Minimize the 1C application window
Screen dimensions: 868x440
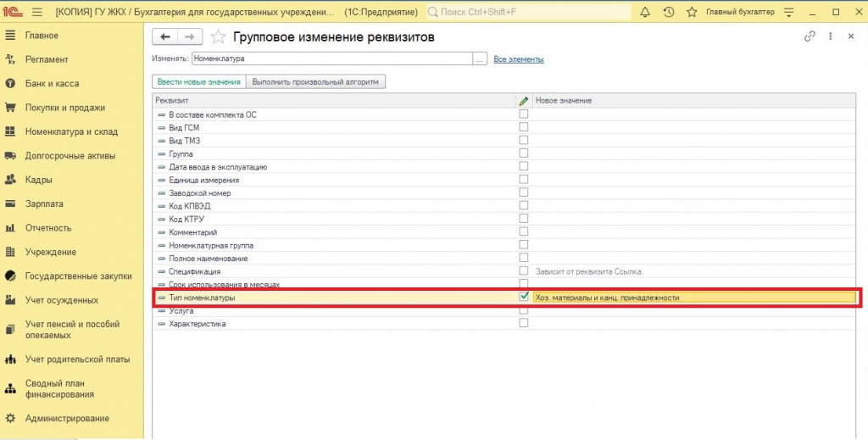click(813, 12)
